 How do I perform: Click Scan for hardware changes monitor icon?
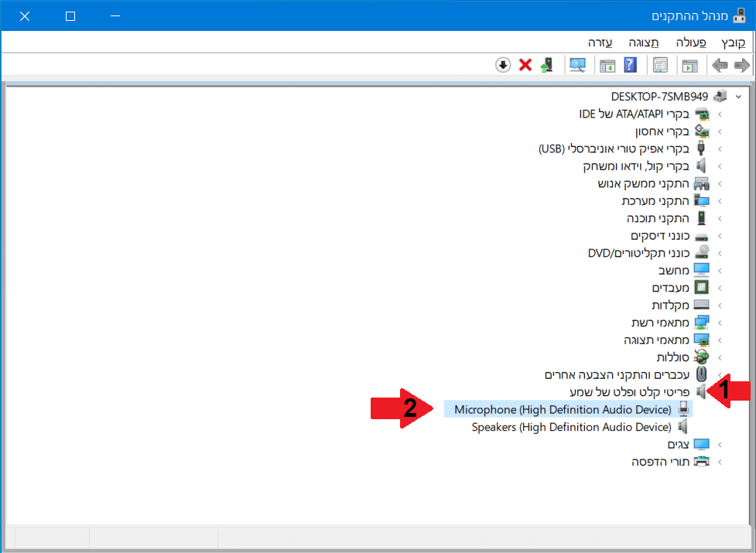coord(577,65)
